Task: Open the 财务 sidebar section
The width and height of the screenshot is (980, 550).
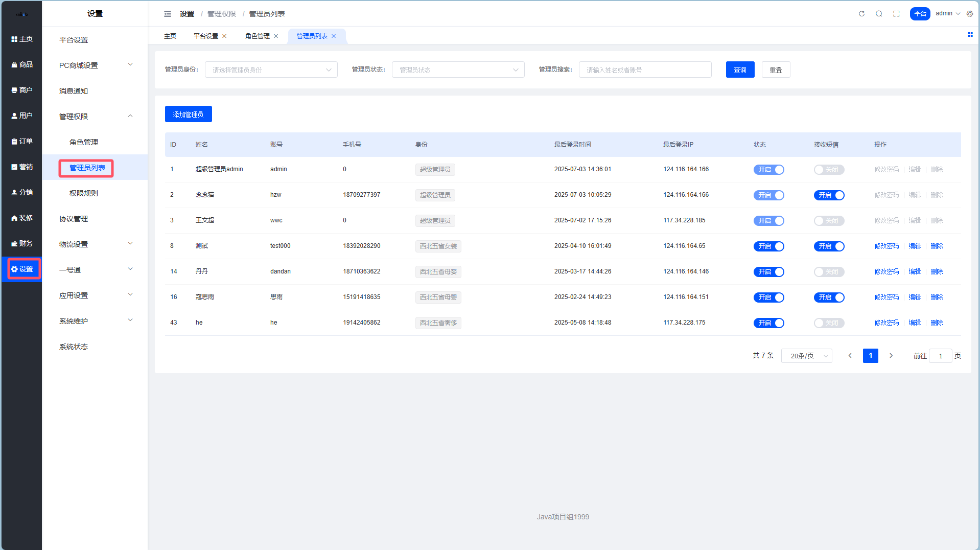Action: tap(22, 243)
